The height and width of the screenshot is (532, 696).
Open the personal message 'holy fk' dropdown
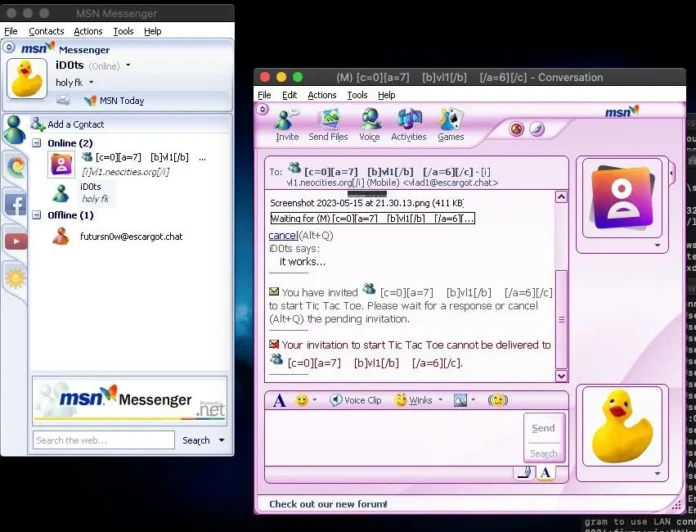(91, 82)
